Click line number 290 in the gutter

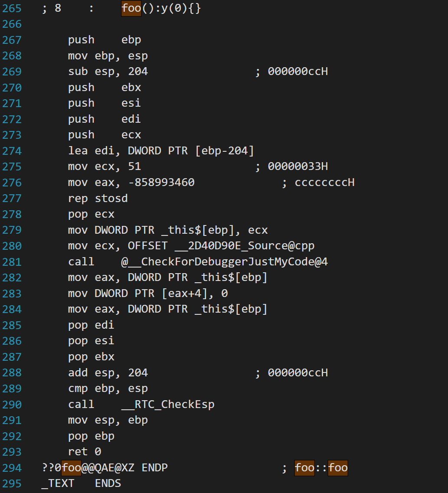[12, 405]
